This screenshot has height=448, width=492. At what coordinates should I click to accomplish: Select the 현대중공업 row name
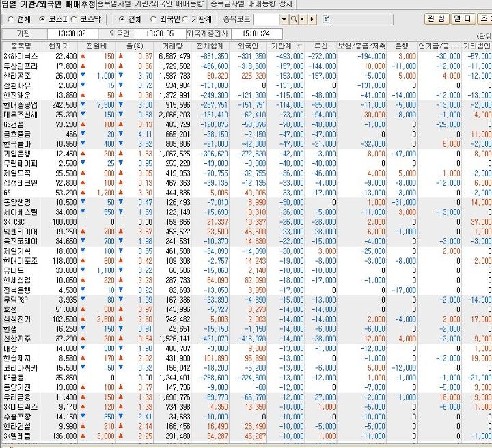click(20, 105)
